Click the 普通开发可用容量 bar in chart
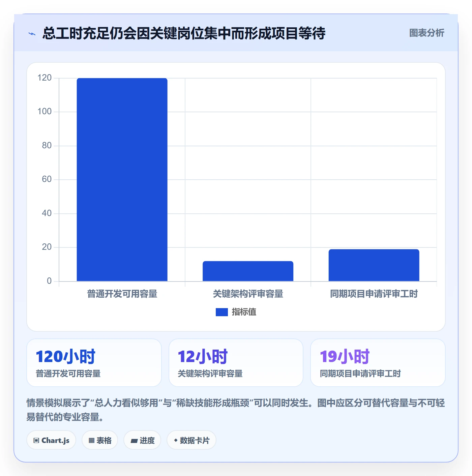Screen dimensions: 472x476 [122, 180]
